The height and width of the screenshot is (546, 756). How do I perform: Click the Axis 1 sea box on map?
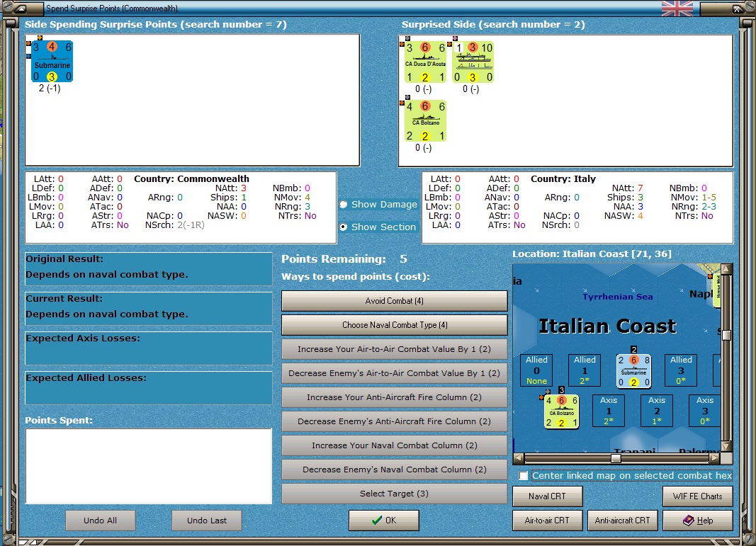(x=609, y=411)
